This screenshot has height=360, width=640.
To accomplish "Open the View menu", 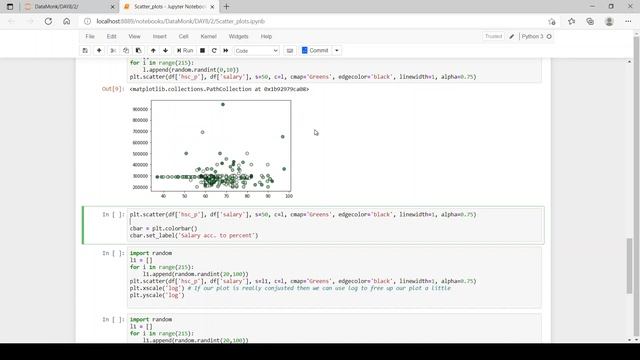I will [134, 36].
